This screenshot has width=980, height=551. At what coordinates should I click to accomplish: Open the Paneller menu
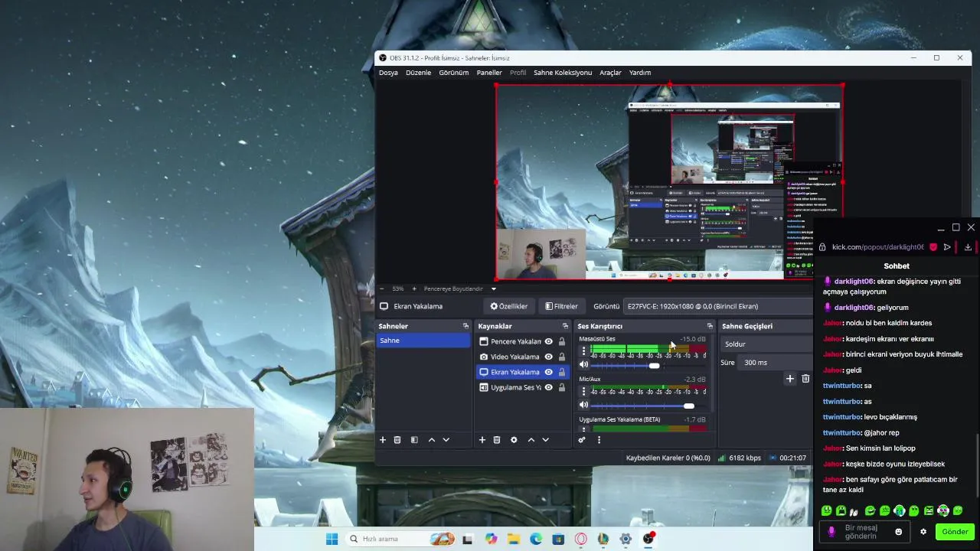click(489, 73)
